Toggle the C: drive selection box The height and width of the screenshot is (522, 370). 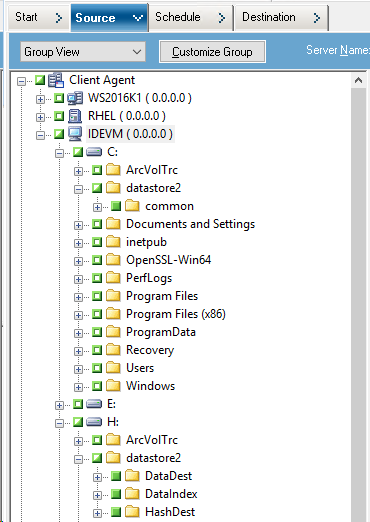pyautogui.click(x=78, y=152)
